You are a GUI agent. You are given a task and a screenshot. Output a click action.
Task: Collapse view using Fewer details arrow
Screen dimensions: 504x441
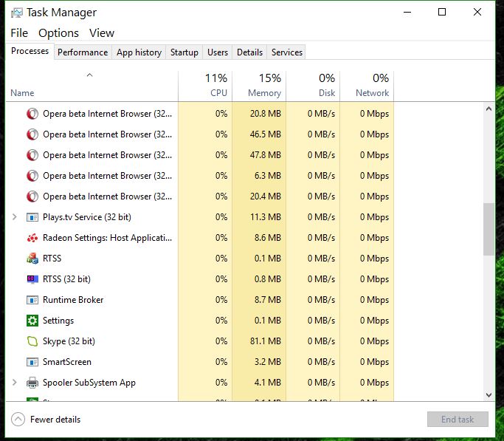point(18,420)
